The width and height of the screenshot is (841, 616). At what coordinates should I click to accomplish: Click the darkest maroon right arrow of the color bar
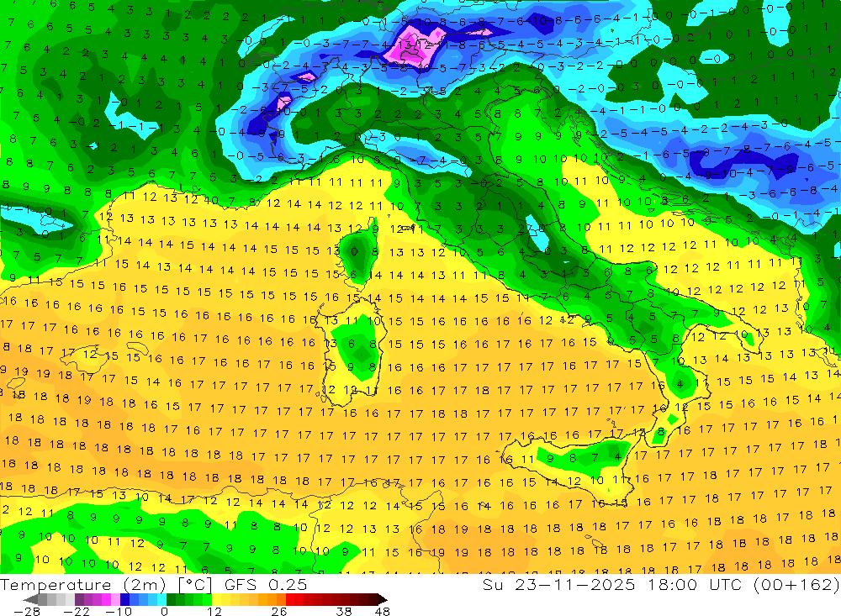(383, 599)
